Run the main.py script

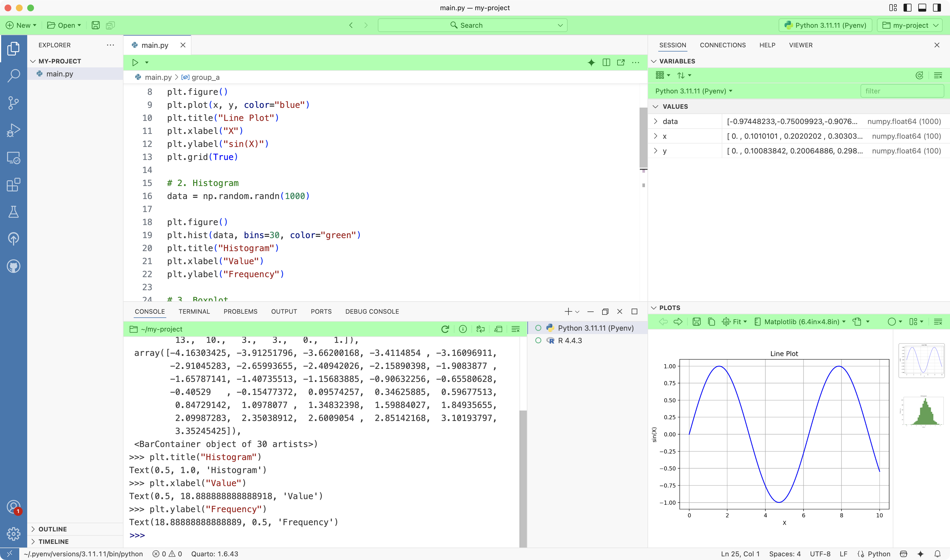[x=135, y=62]
